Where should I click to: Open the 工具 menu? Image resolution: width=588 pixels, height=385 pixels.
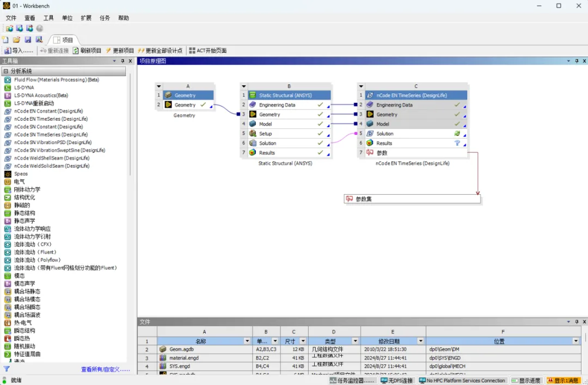click(48, 18)
